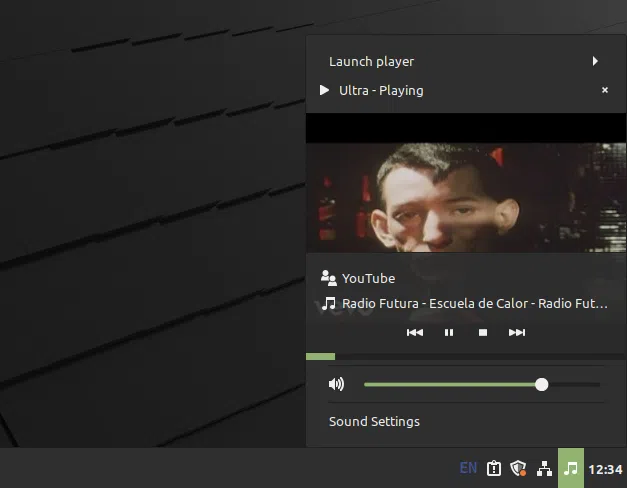Pause the current playback
This screenshot has height=488, width=627.
pyautogui.click(x=449, y=332)
